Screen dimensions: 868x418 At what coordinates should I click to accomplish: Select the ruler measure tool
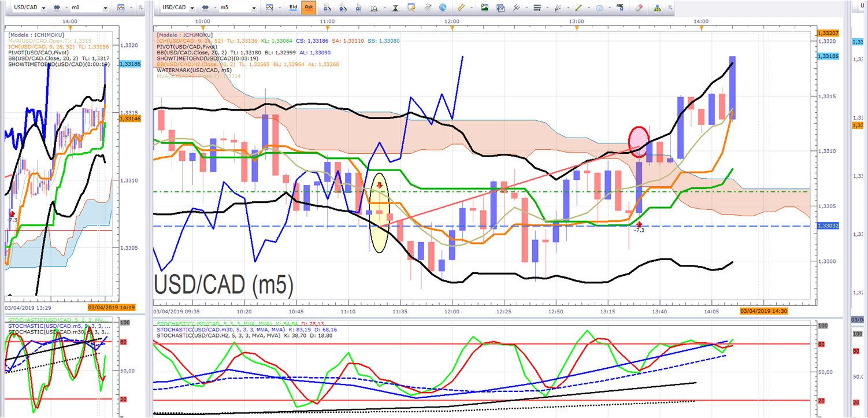click(461, 8)
